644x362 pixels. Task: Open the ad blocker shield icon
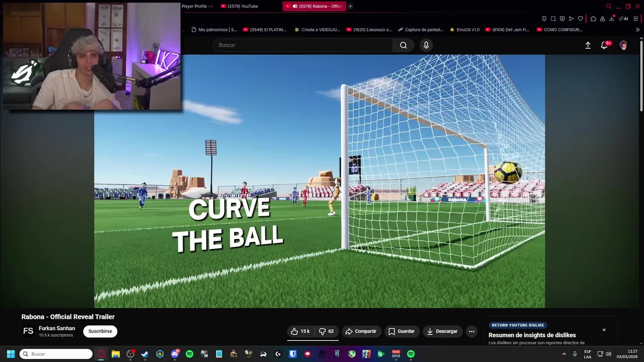[x=562, y=19]
